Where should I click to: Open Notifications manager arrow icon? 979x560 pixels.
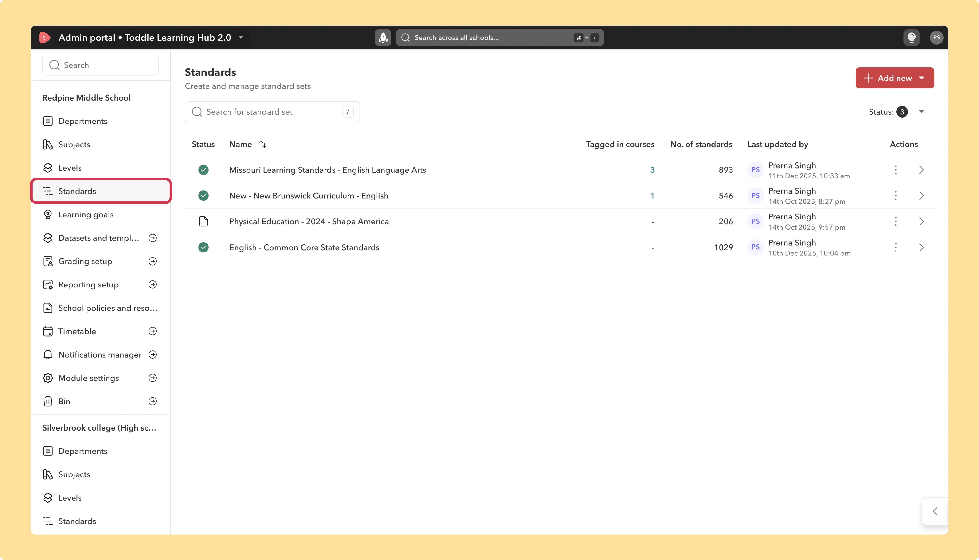pyautogui.click(x=153, y=355)
